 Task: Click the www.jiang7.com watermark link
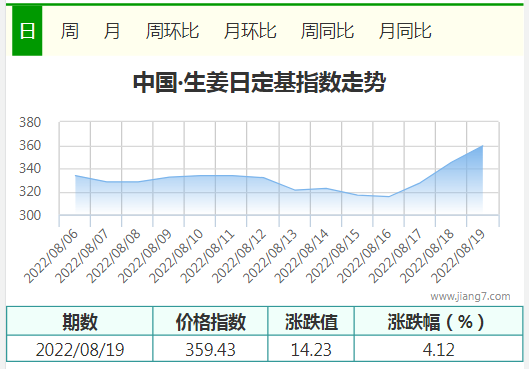[x=470, y=296]
